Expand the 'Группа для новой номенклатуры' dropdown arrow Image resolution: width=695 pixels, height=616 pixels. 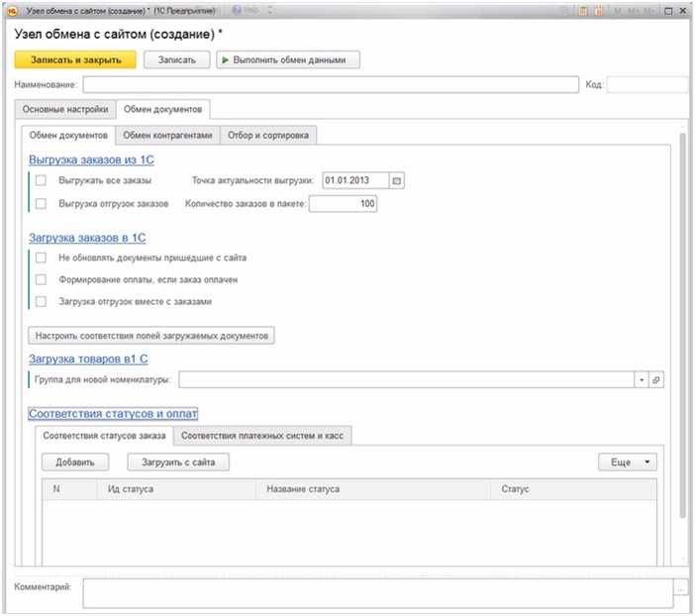(642, 379)
